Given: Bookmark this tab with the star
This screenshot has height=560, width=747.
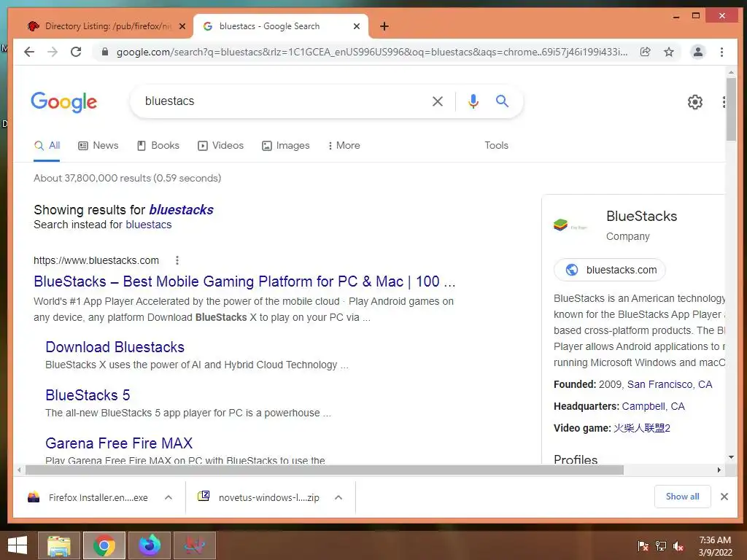Looking at the screenshot, I should 669,52.
